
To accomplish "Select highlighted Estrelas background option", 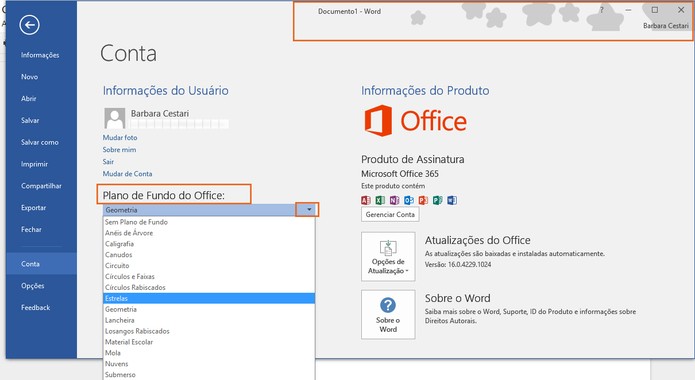I will point(209,298).
